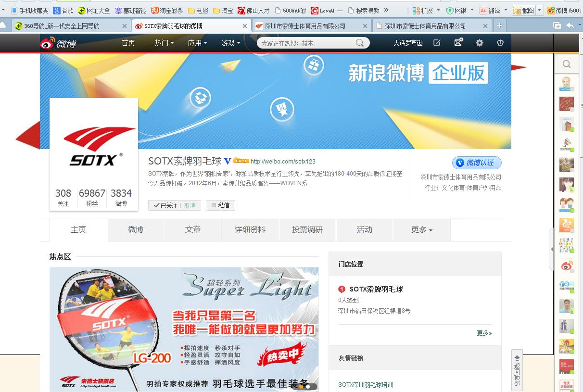The width and height of the screenshot is (583, 392).
Task: Select the 主页 profile tab
Action: [78, 230]
